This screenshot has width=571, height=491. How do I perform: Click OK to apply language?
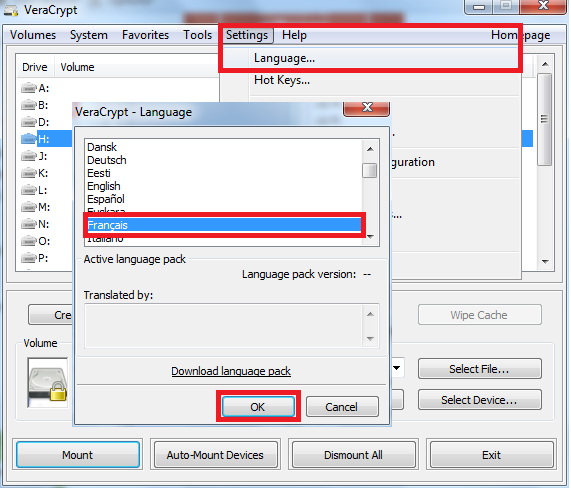[x=258, y=406]
